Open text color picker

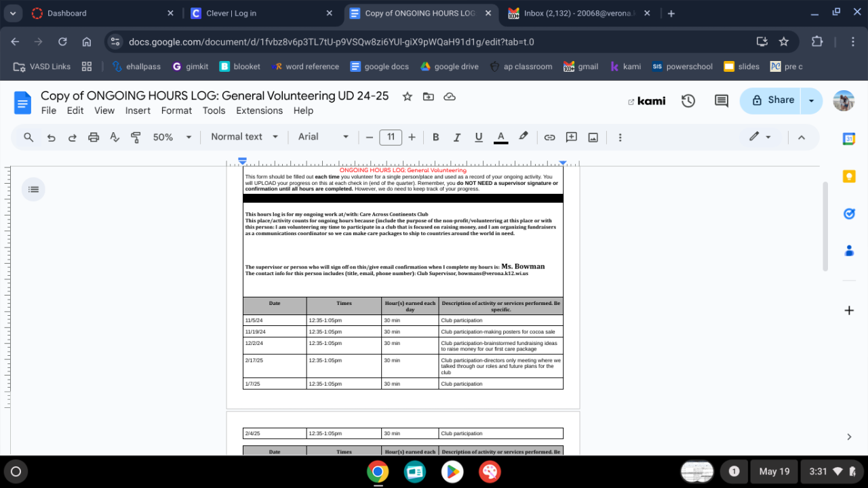pos(501,137)
